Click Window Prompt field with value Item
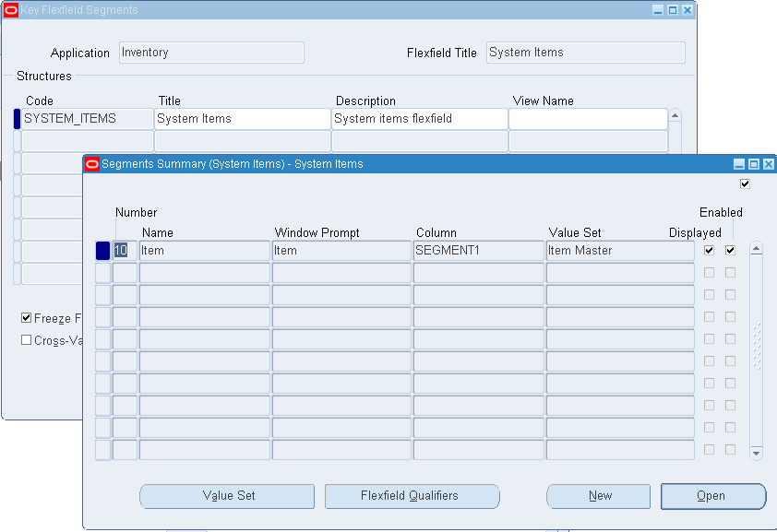 tap(341, 251)
